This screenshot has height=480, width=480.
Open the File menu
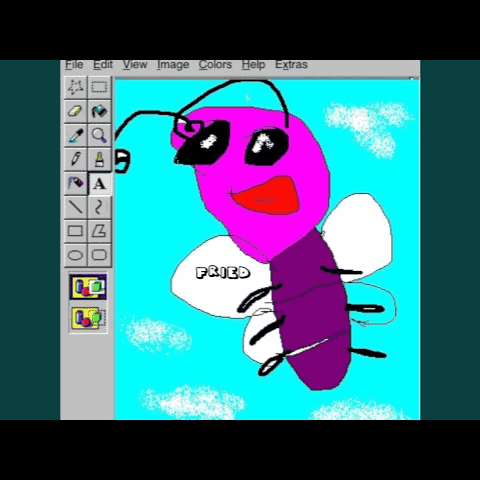point(74,64)
